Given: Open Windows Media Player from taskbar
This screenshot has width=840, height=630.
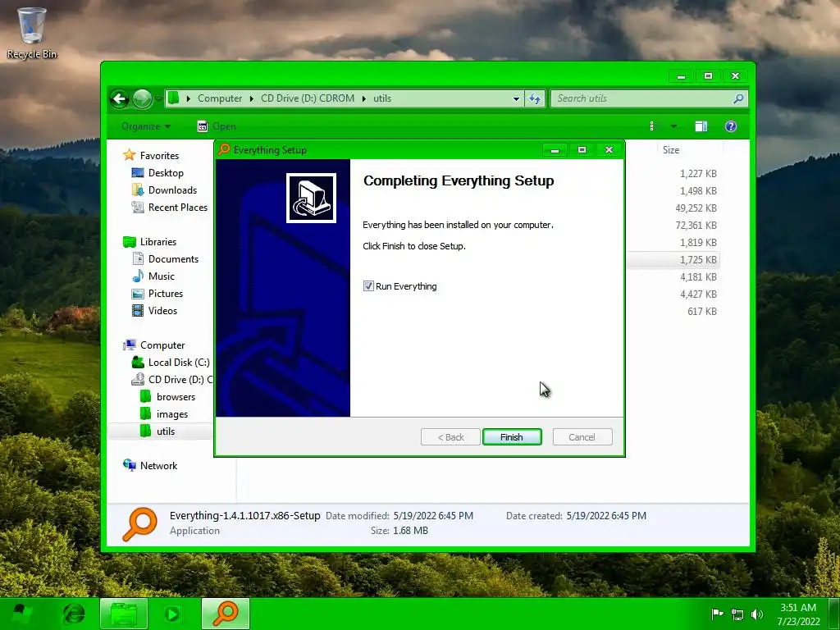Looking at the screenshot, I should (x=172, y=614).
